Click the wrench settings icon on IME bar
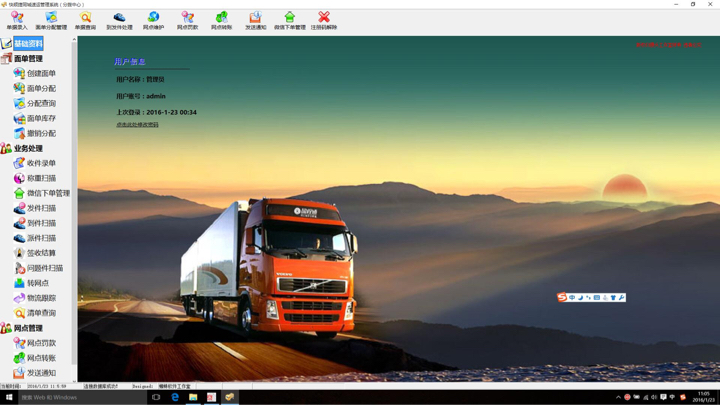 click(621, 298)
